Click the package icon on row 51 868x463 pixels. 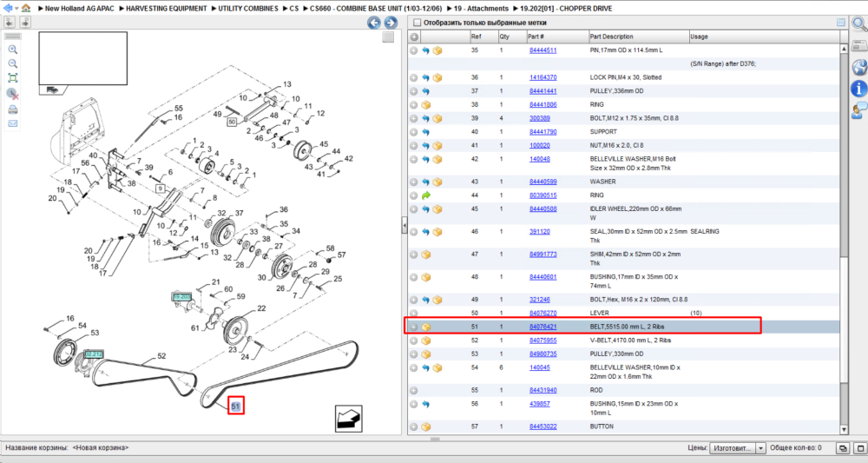click(x=426, y=327)
